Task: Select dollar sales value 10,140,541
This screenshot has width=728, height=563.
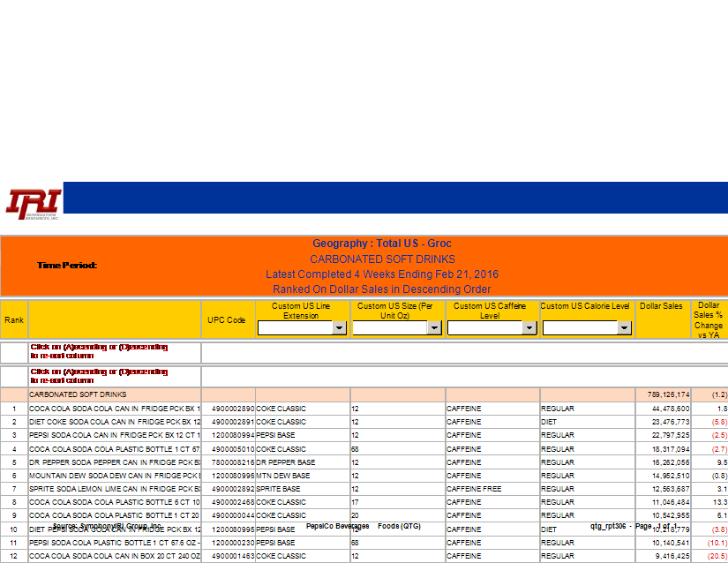Action: coord(671,543)
